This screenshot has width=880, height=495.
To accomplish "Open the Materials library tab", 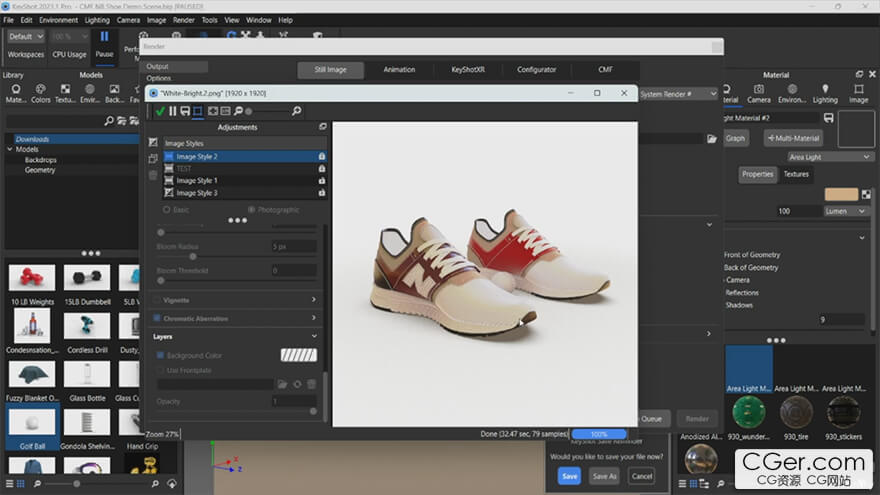I will click(x=16, y=93).
